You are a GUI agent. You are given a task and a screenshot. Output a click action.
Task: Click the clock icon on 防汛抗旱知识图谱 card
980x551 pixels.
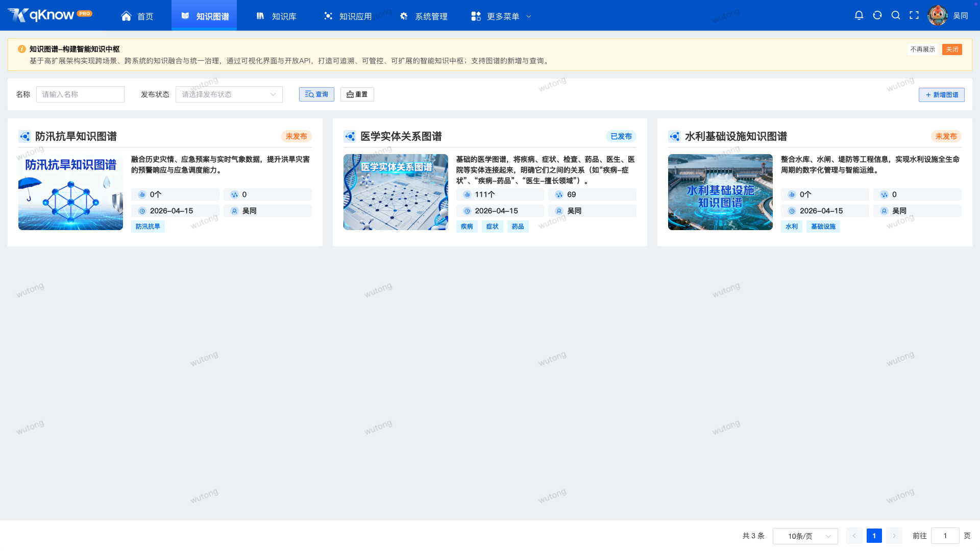[x=142, y=211]
